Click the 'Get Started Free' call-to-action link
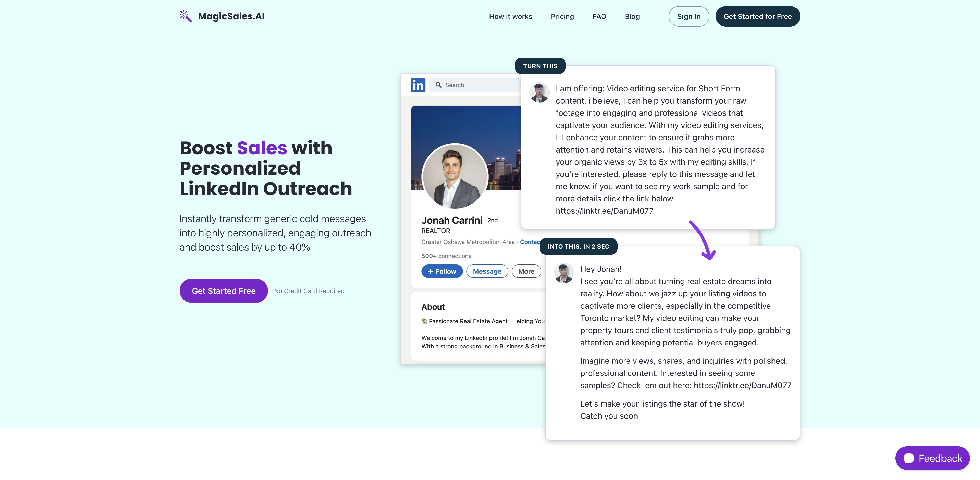Screen dimensions: 980x480 coord(224,290)
